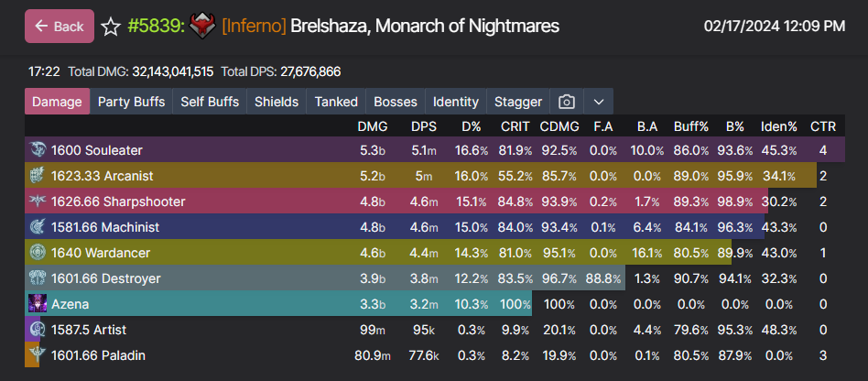Screen dimensions: 868x381
Task: Click the Souleater class icon
Action: pyautogui.click(x=37, y=150)
